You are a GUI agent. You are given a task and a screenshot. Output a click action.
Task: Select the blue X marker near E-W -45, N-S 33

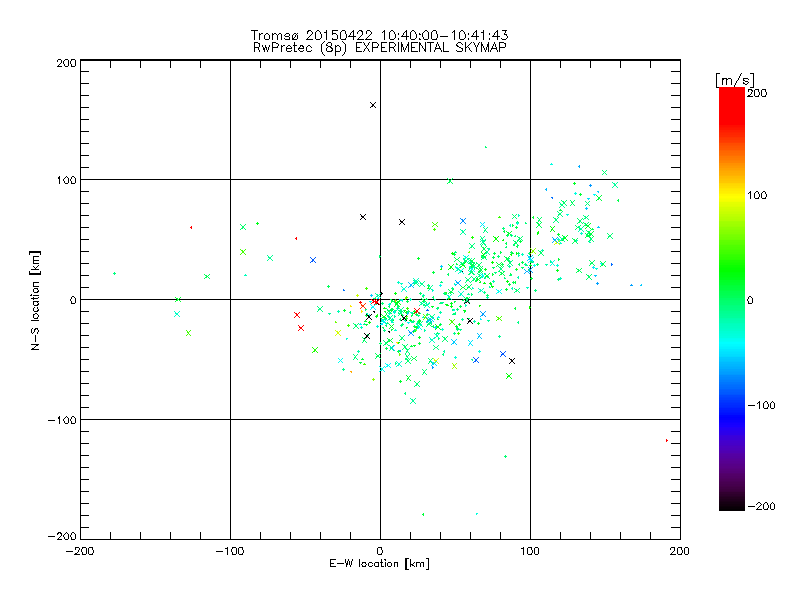[x=313, y=260]
